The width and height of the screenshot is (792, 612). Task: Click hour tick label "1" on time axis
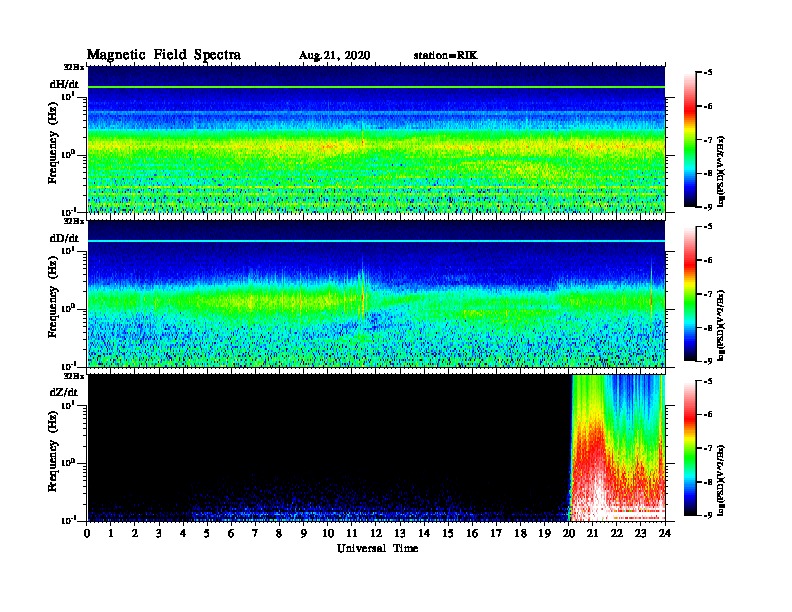[x=111, y=533]
